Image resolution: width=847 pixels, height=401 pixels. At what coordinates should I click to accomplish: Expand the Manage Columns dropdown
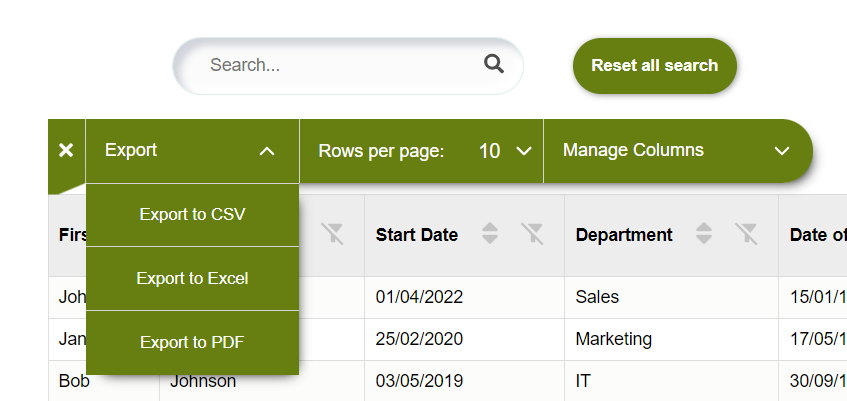[677, 151]
